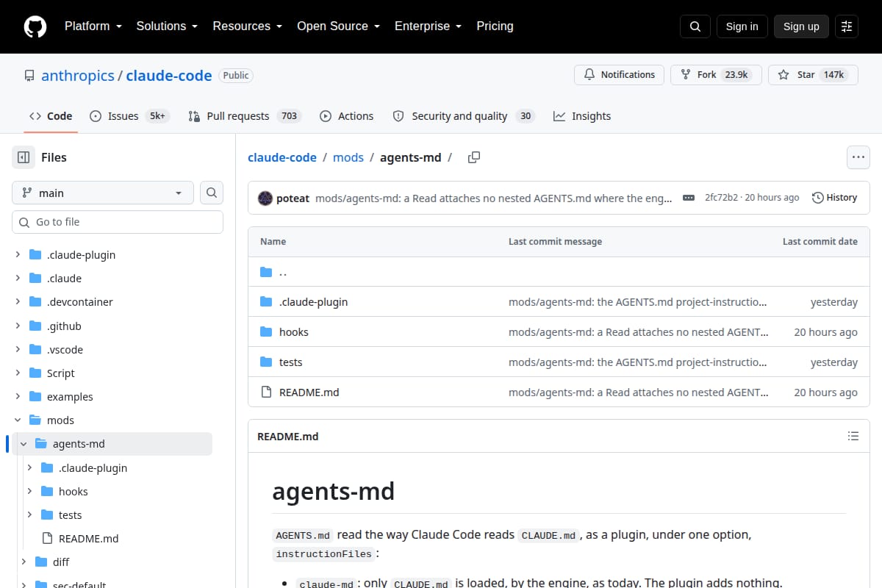Viewport: 882px width, 588px height.
Task: Click the search magnifier icon in header
Action: [x=695, y=26]
